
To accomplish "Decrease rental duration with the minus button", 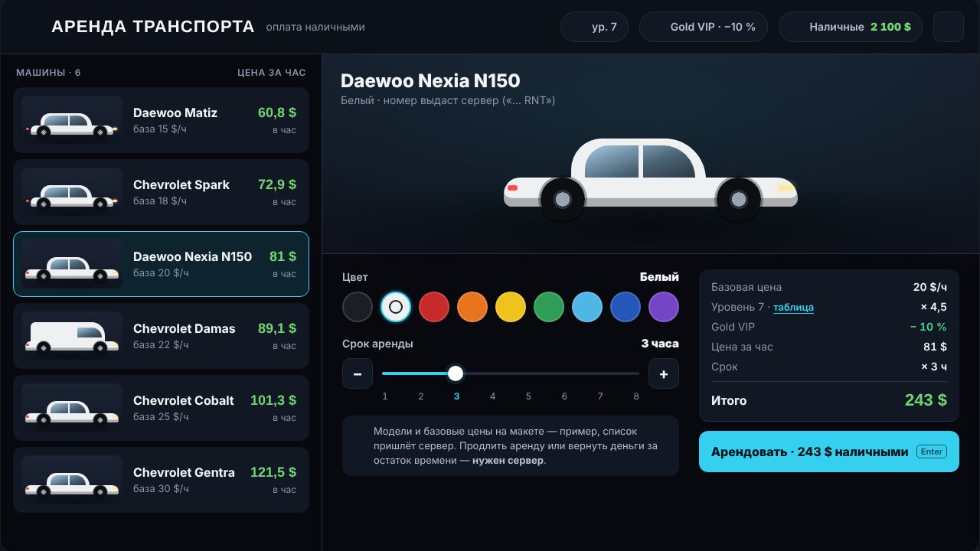I will (x=358, y=373).
